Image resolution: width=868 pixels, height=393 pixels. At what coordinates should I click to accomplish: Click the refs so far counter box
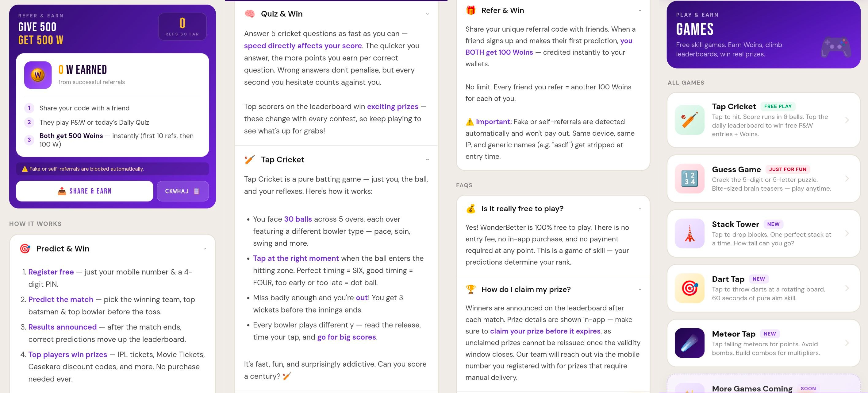click(x=182, y=27)
